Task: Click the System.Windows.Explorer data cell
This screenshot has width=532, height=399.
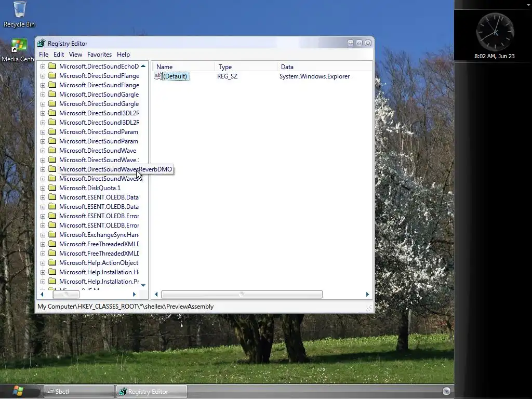Action: click(x=314, y=76)
